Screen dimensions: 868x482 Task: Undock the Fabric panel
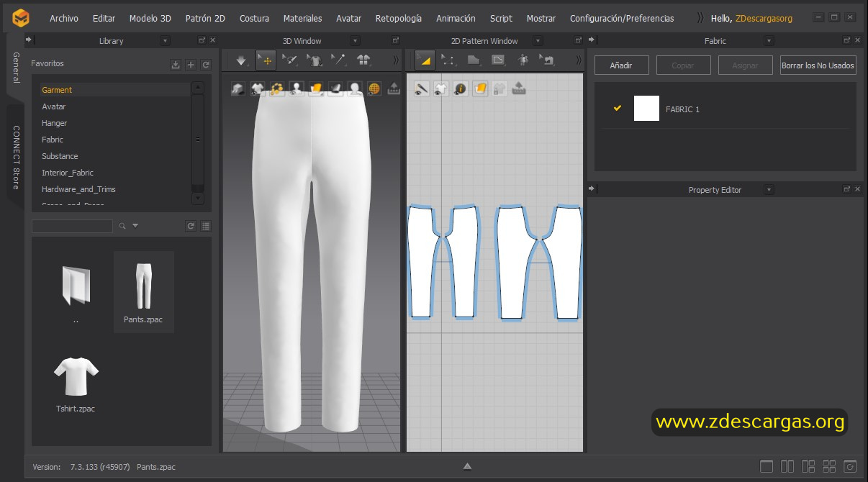tap(847, 40)
